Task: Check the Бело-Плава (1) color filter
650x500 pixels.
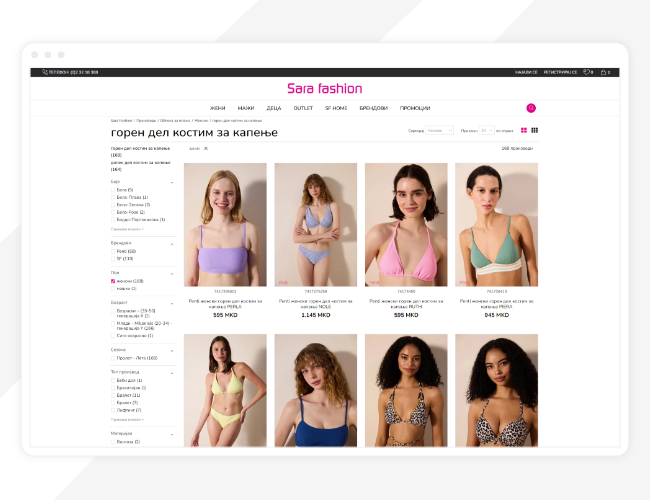Action: 113,197
